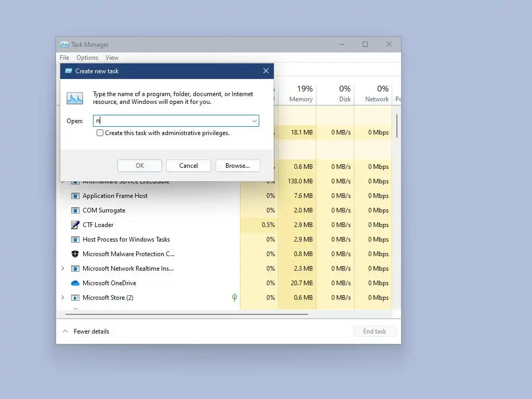
Task: Open the File menu
Action: [x=64, y=58]
